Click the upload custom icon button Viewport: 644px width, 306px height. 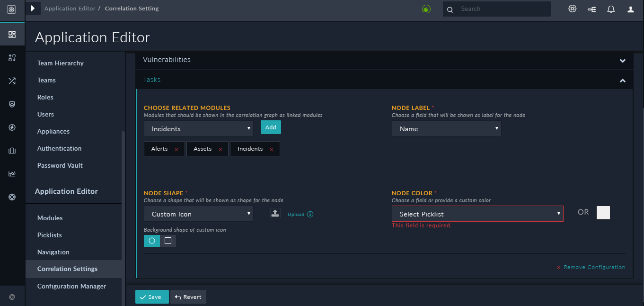tap(275, 214)
